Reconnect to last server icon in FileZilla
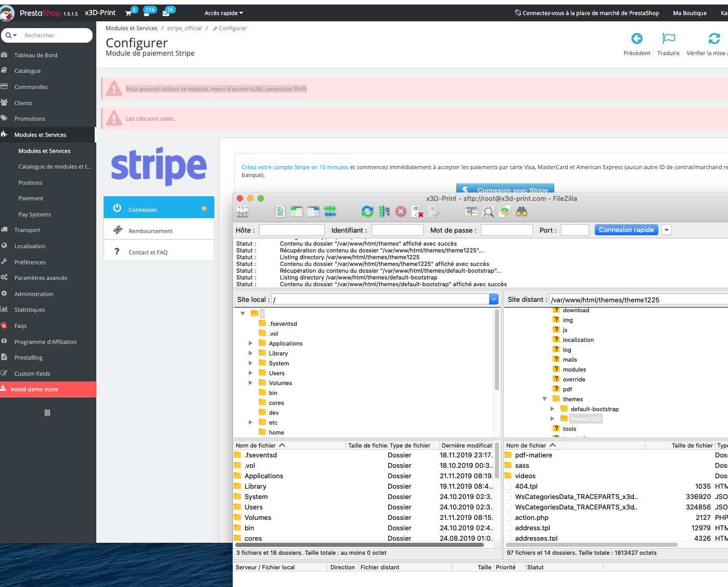728x587 pixels. click(434, 212)
